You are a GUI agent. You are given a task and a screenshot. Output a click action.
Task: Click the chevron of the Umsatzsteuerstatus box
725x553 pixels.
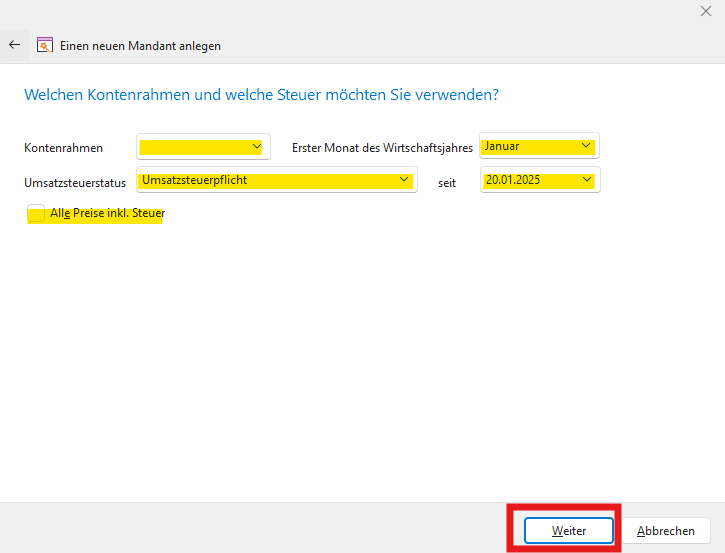pyautogui.click(x=404, y=180)
